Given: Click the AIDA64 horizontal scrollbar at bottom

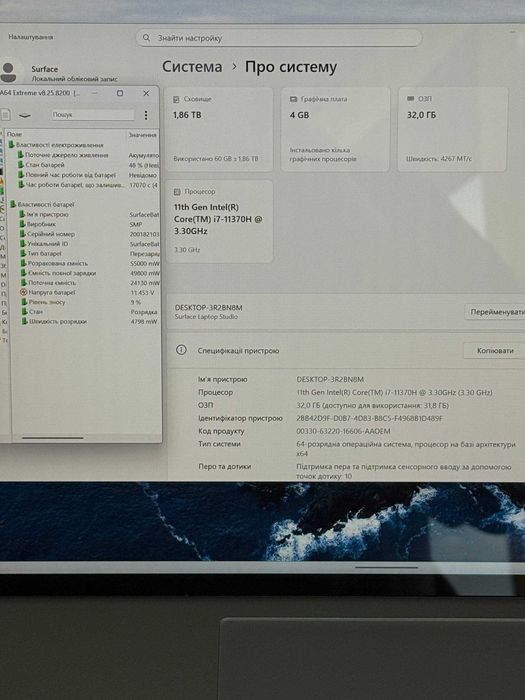Looking at the screenshot, I should pos(53,438).
